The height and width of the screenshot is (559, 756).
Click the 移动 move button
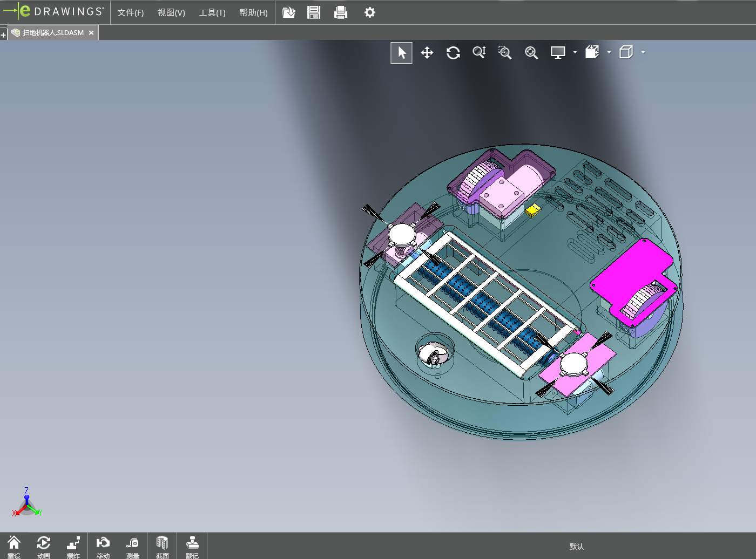pos(103,546)
